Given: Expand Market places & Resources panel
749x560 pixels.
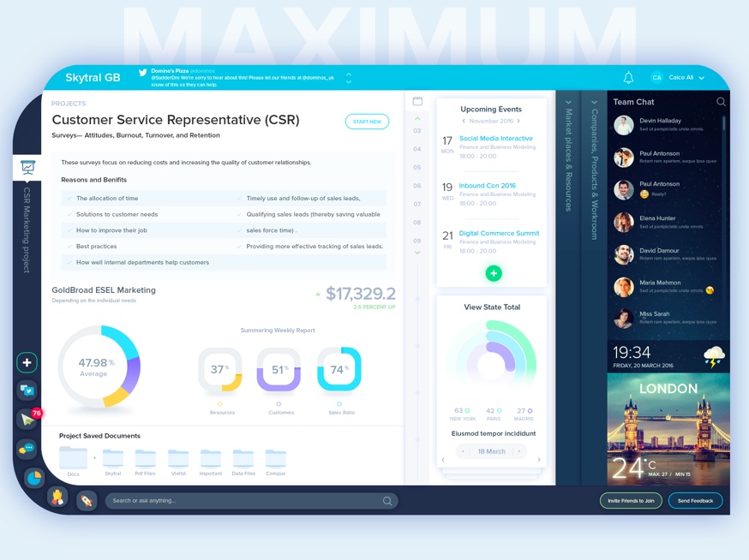Looking at the screenshot, I should (568, 103).
